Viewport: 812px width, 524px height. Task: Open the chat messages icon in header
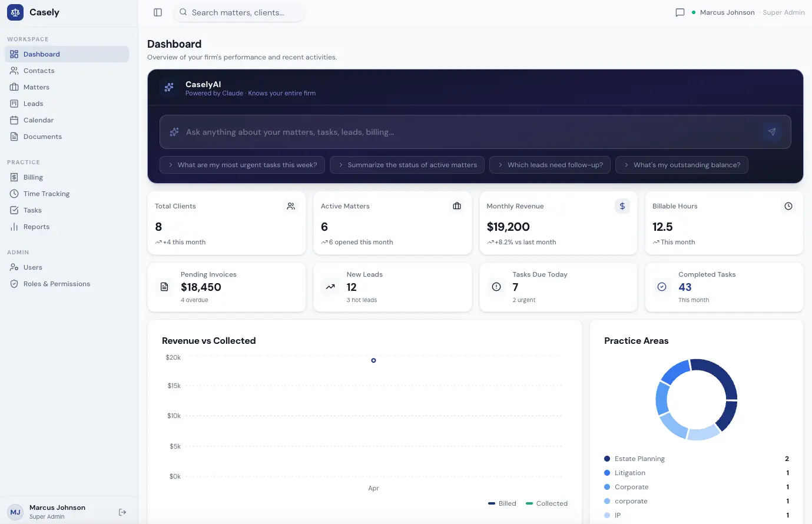(680, 12)
